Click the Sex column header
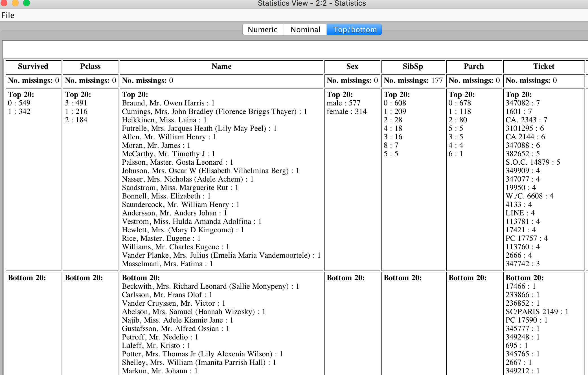This screenshot has width=588, height=375. (352, 67)
